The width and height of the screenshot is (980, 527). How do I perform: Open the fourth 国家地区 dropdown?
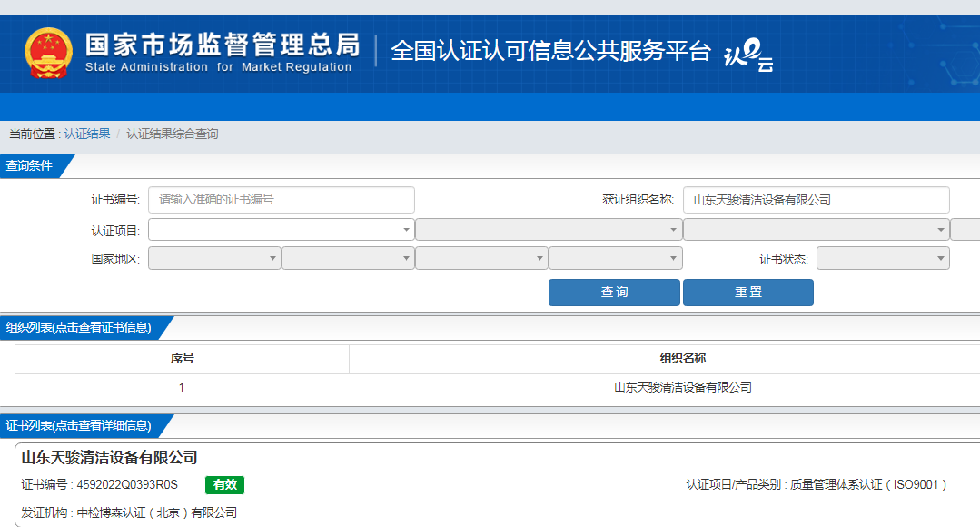(616, 258)
